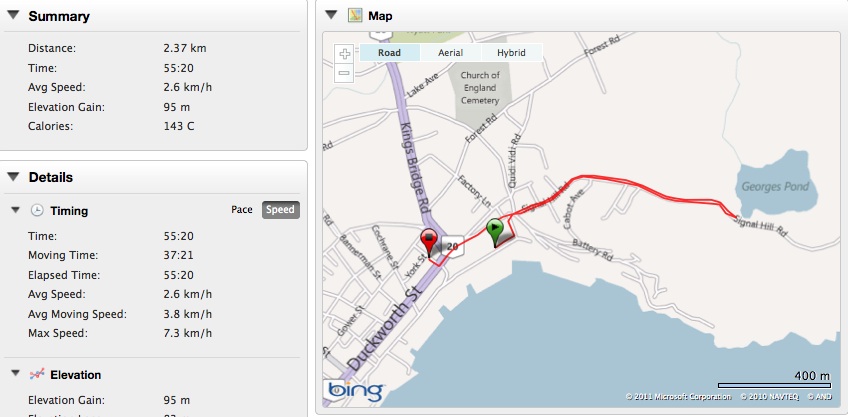Screen dimensions: 848x417
Task: Click the green start marker flag
Action: [x=496, y=231]
